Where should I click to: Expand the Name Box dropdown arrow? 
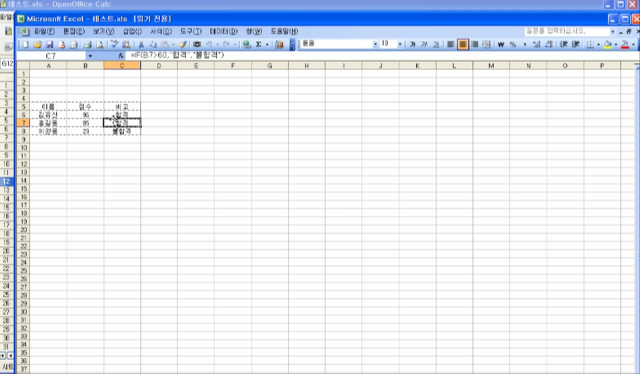click(x=90, y=56)
